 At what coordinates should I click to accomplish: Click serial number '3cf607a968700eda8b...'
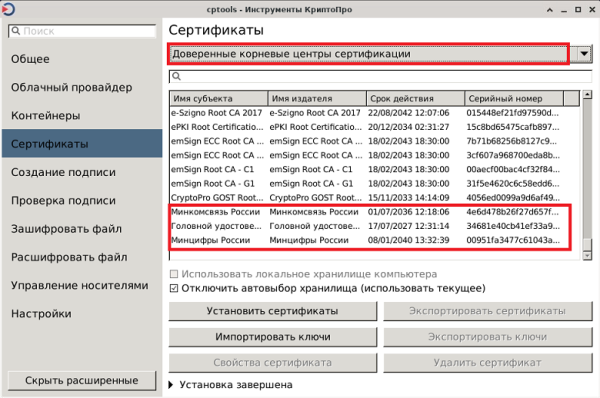coord(513,155)
